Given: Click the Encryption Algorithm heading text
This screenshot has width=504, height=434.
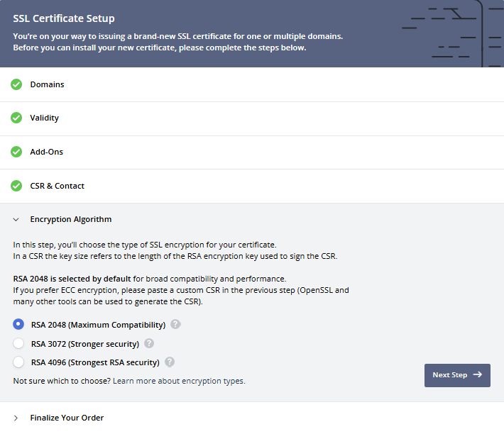Looking at the screenshot, I should 70,220.
